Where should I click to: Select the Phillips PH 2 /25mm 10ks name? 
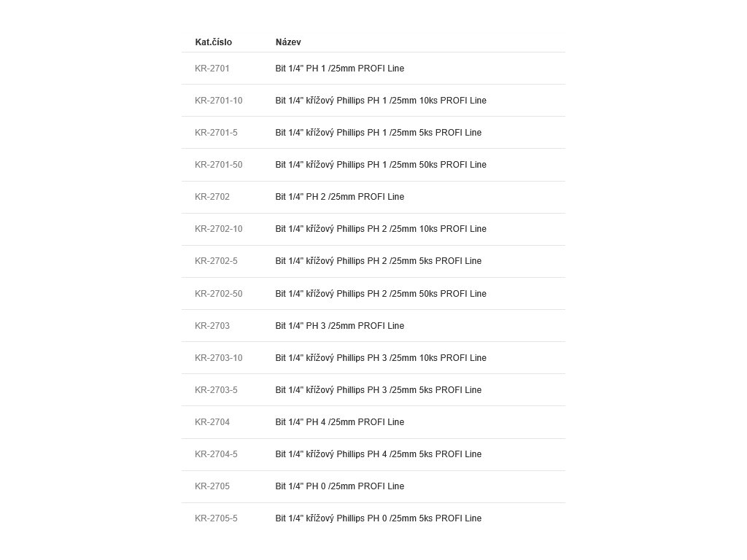tap(381, 229)
